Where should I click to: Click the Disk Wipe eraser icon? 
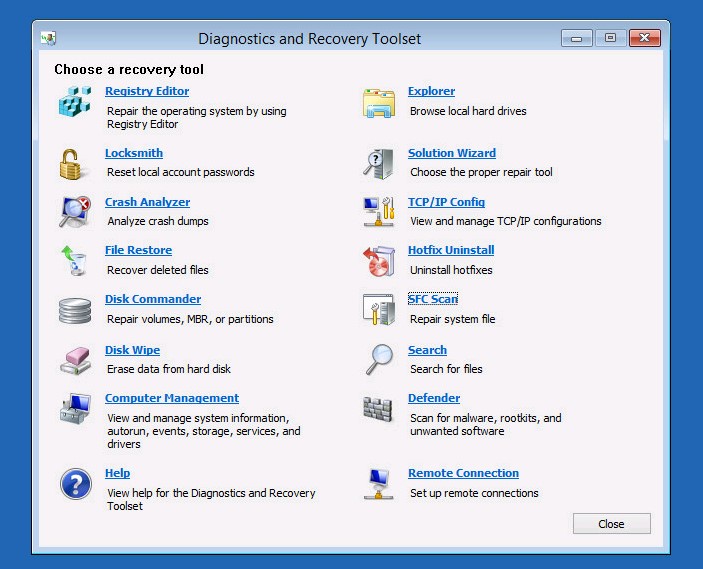point(75,360)
